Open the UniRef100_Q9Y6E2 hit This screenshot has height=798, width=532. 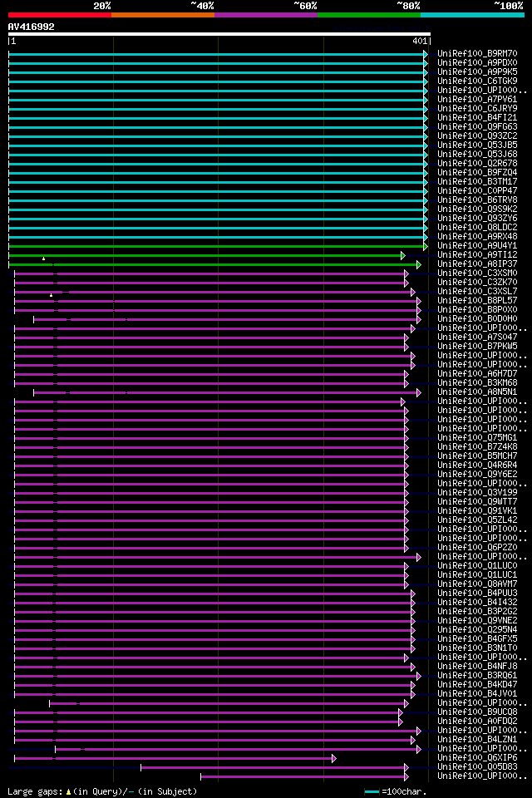477,475
